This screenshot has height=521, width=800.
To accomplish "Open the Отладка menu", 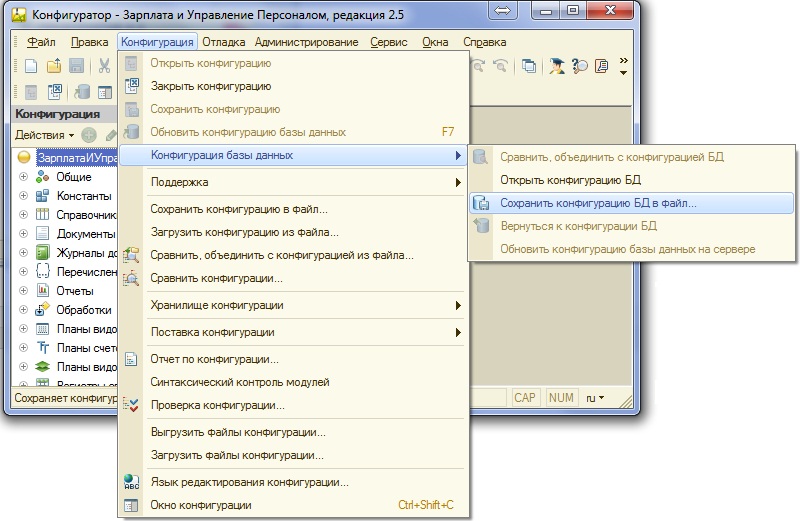I will pos(223,42).
